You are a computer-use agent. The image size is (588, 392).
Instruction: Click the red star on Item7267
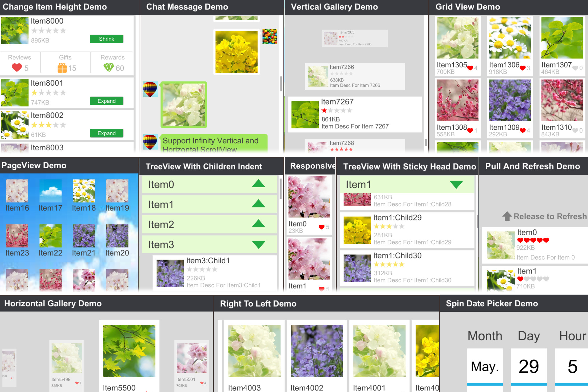[x=324, y=110]
